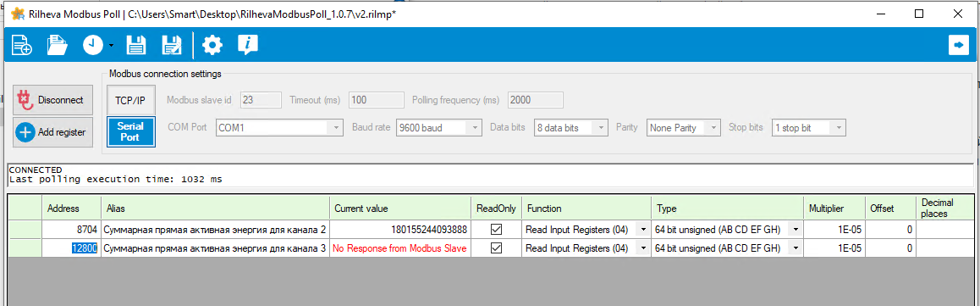
Task: Select the row header of the 8704 row
Action: tap(25, 230)
